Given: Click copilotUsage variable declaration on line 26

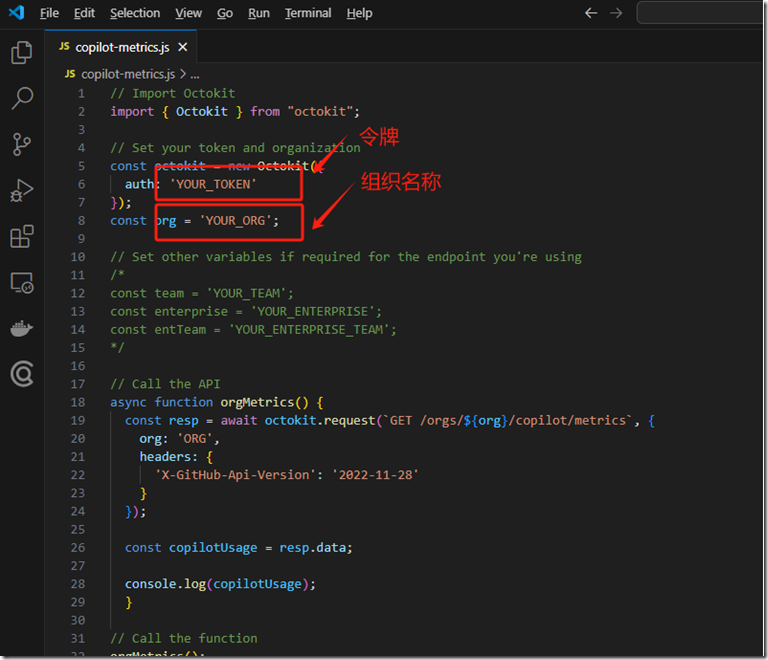Looking at the screenshot, I should tap(213, 547).
